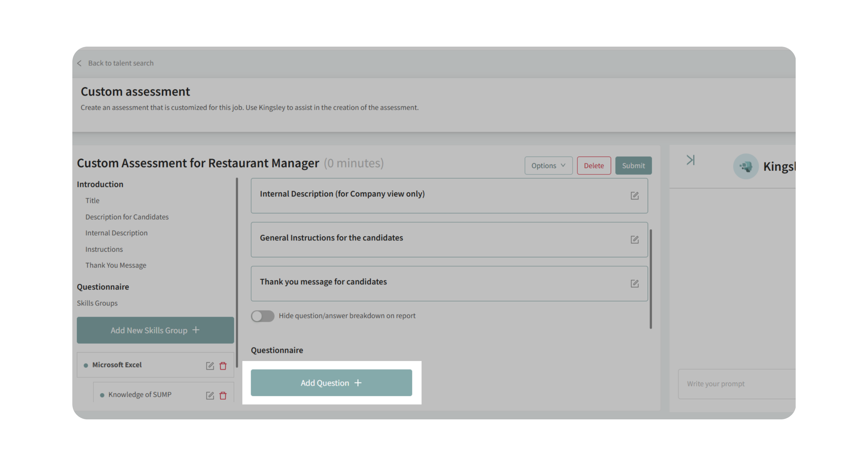Add a new skills group

155,330
